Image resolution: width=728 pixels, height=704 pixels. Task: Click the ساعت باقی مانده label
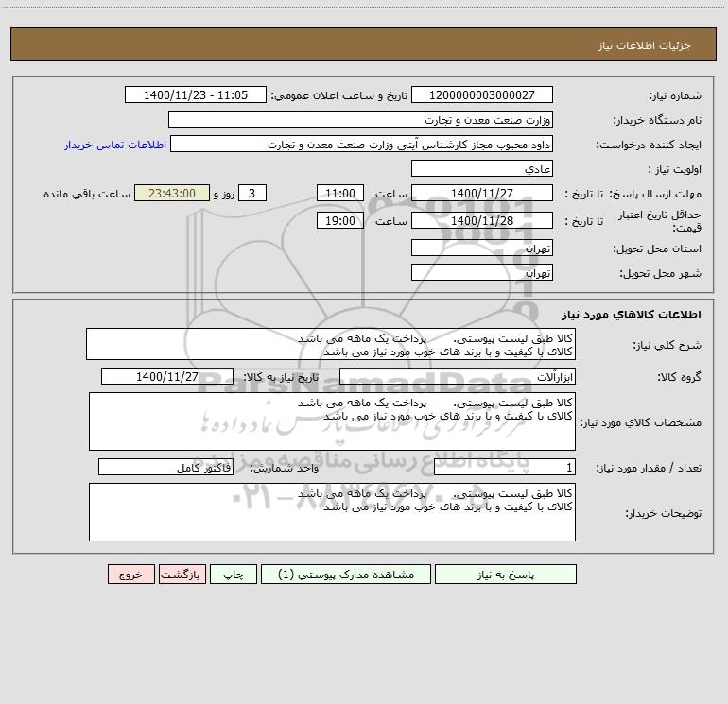87,194
